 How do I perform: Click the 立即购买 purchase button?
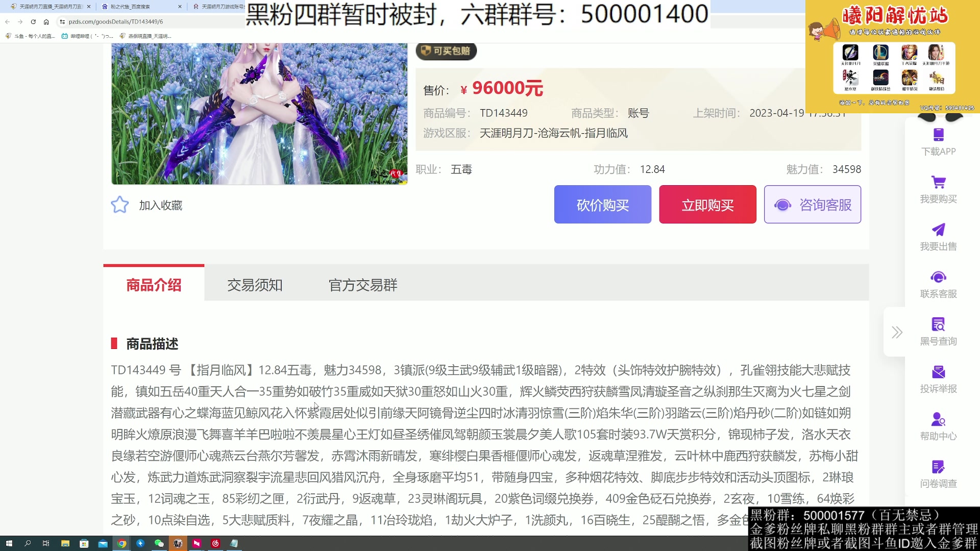pos(707,204)
